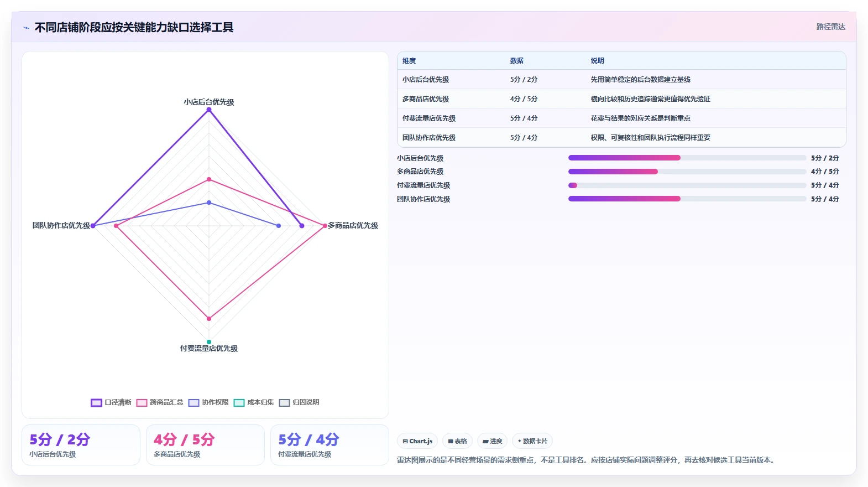Click the 团队协作店优先级 progress bar
The height and width of the screenshot is (487, 868).
click(x=687, y=199)
